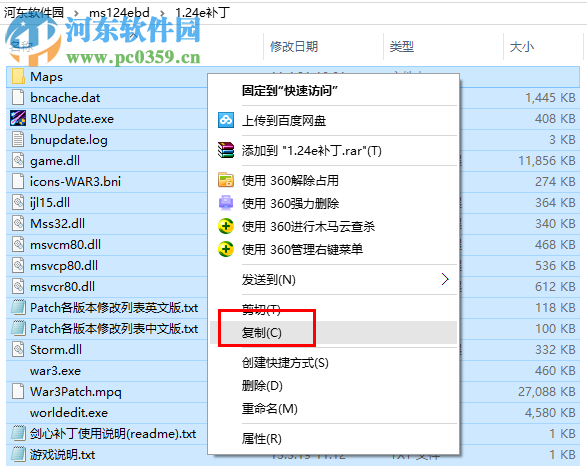The image size is (587, 472).
Task: Sort by the 修改日期 column header
Action: point(294,46)
